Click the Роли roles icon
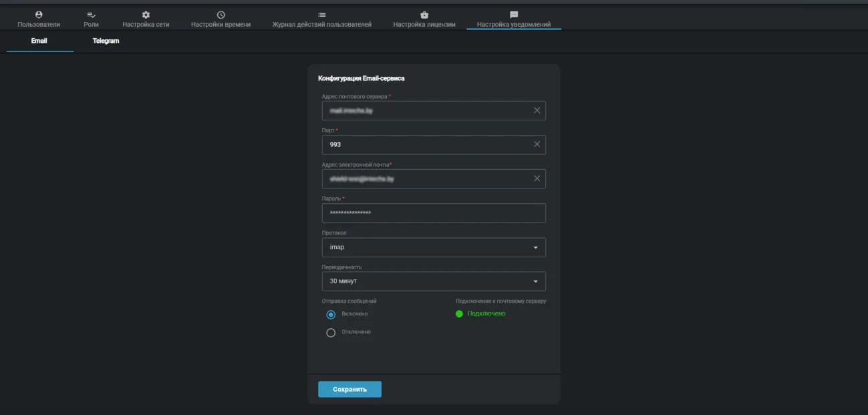 pyautogui.click(x=92, y=15)
